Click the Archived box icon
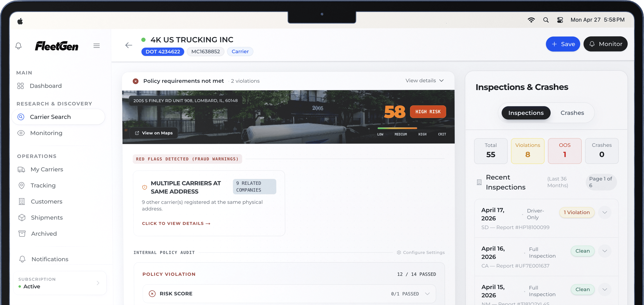The height and width of the screenshot is (305, 644). 22,234
